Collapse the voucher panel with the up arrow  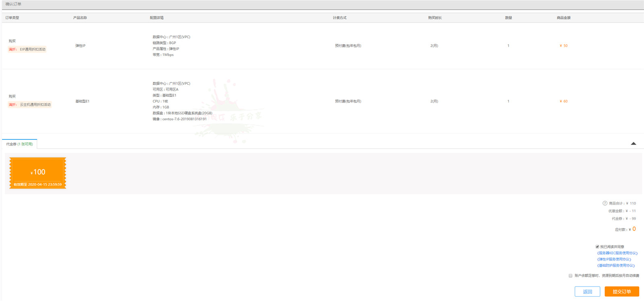coord(633,143)
